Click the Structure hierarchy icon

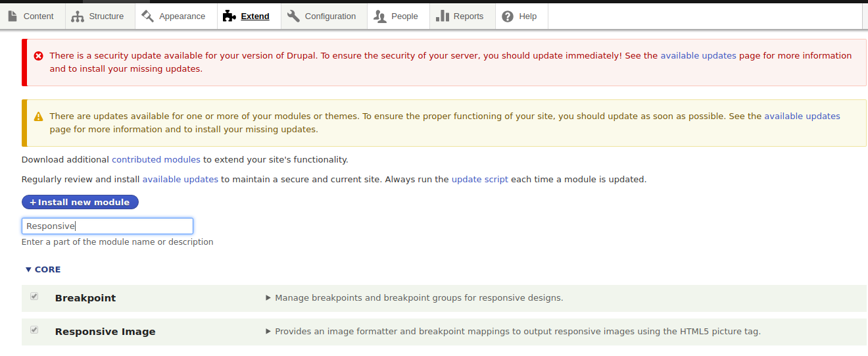click(78, 16)
